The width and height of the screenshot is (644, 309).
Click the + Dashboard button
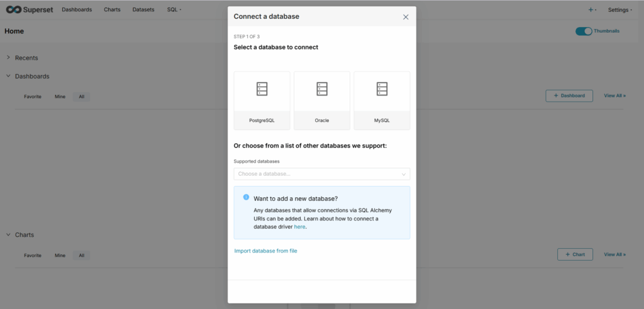[x=569, y=95]
